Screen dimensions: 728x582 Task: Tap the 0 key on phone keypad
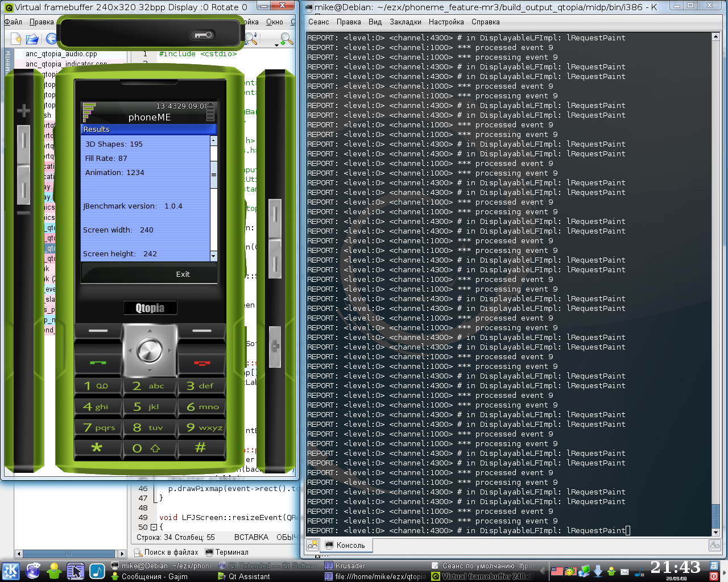pos(150,448)
